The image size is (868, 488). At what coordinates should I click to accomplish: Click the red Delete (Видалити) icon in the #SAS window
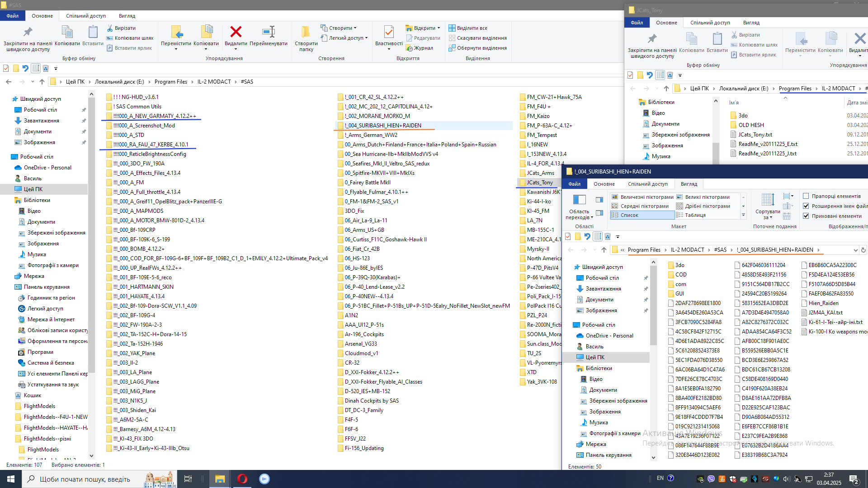236,33
